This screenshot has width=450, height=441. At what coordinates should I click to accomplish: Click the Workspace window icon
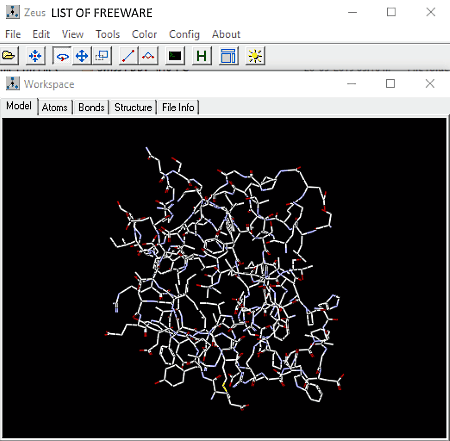click(13, 84)
